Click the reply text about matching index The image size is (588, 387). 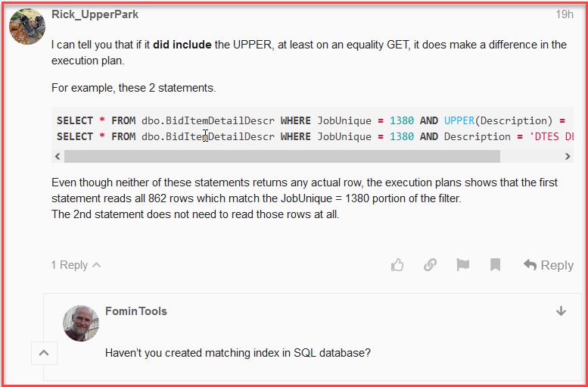tap(238, 353)
